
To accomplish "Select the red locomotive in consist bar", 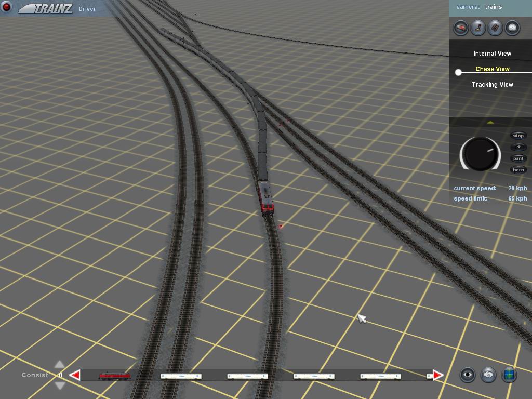I will [115, 376].
